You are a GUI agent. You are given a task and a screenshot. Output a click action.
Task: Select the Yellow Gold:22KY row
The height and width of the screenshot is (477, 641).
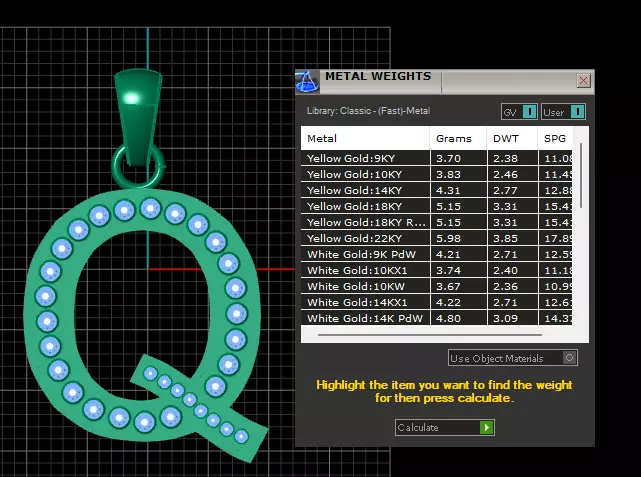pos(437,238)
